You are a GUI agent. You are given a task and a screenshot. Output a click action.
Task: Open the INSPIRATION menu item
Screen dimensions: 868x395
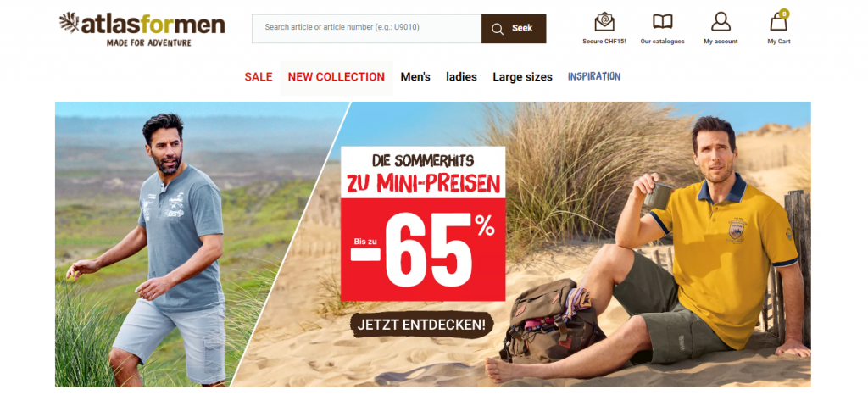coord(594,76)
